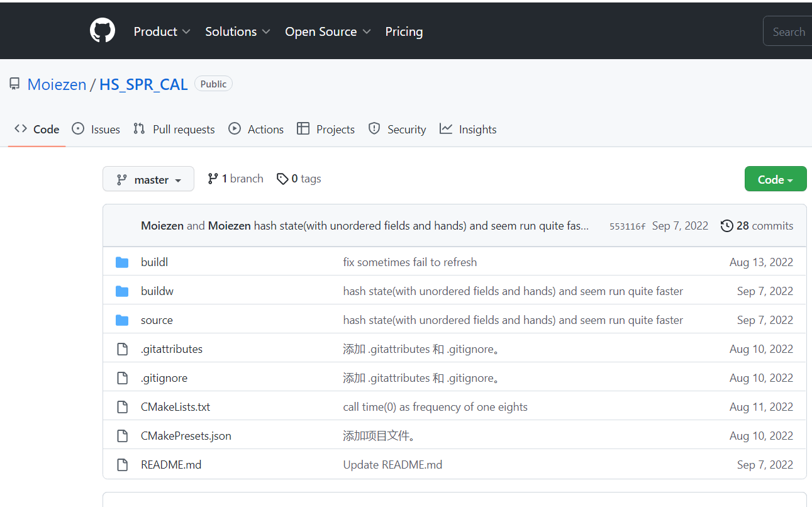Open the .gitattributes file
This screenshot has width=812, height=507.
(172, 349)
